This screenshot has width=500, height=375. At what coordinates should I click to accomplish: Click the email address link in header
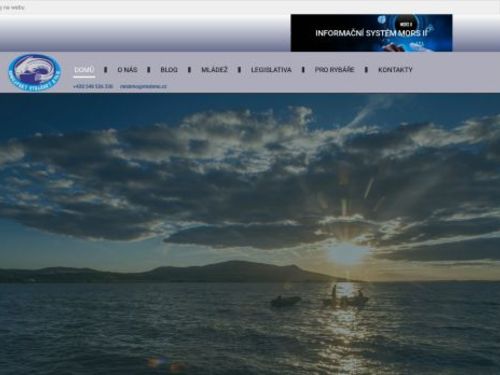(x=143, y=86)
